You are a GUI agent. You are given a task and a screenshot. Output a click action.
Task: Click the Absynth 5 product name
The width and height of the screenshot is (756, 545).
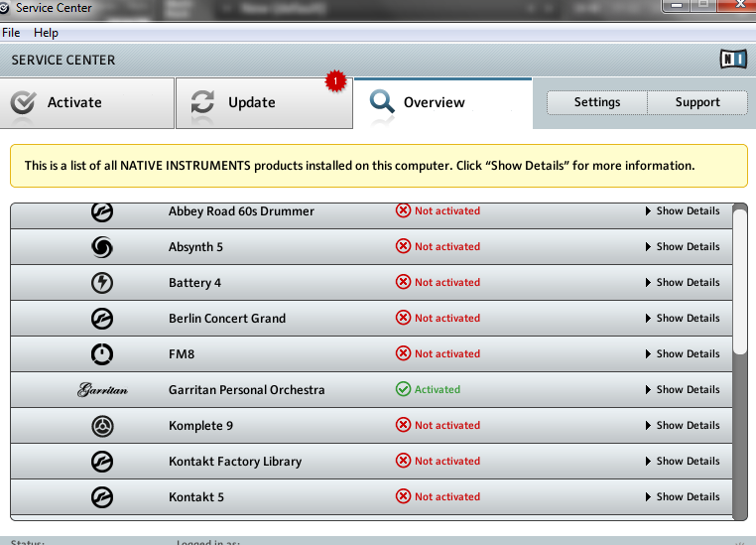point(195,247)
